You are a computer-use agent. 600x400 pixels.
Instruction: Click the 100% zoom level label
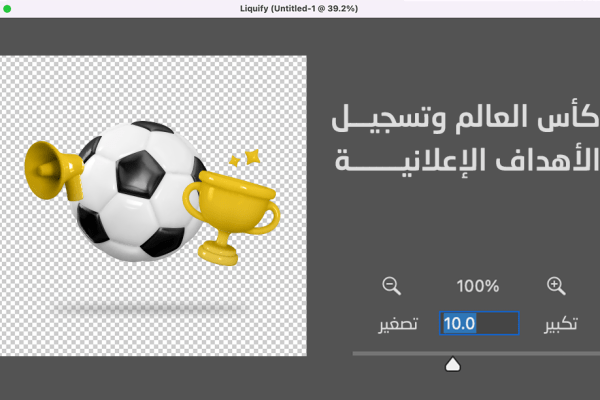478,286
